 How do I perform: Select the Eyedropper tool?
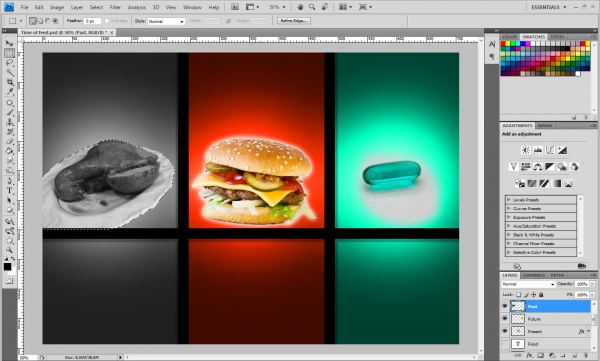[x=9, y=91]
